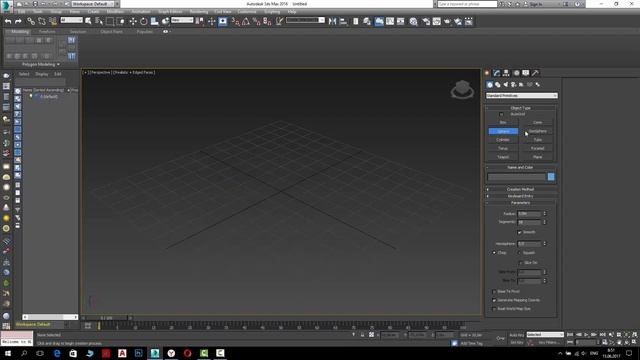Click the Box primitive button
The height and width of the screenshot is (360, 640).
503,122
